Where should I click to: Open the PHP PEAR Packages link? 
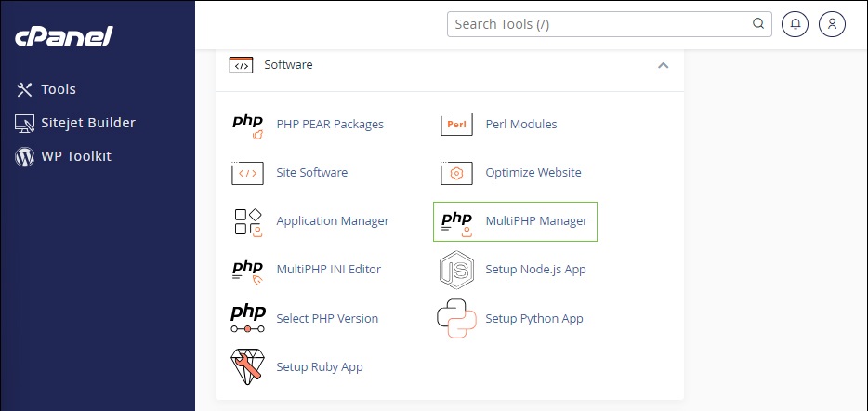pos(330,124)
